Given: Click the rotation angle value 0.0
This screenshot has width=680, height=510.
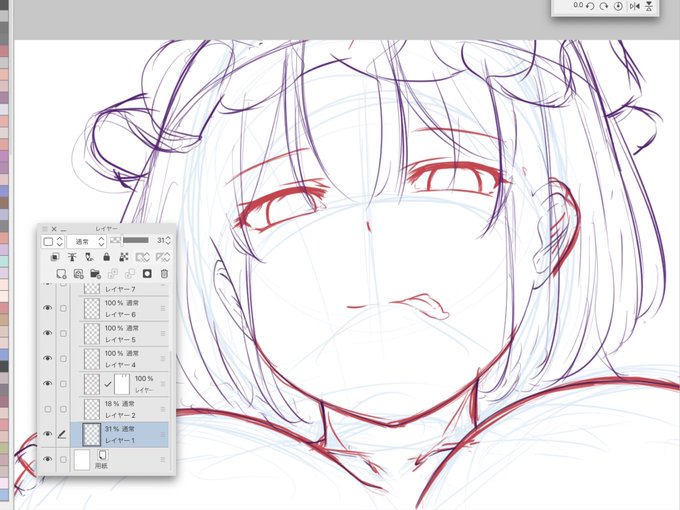Looking at the screenshot, I should point(578,5).
